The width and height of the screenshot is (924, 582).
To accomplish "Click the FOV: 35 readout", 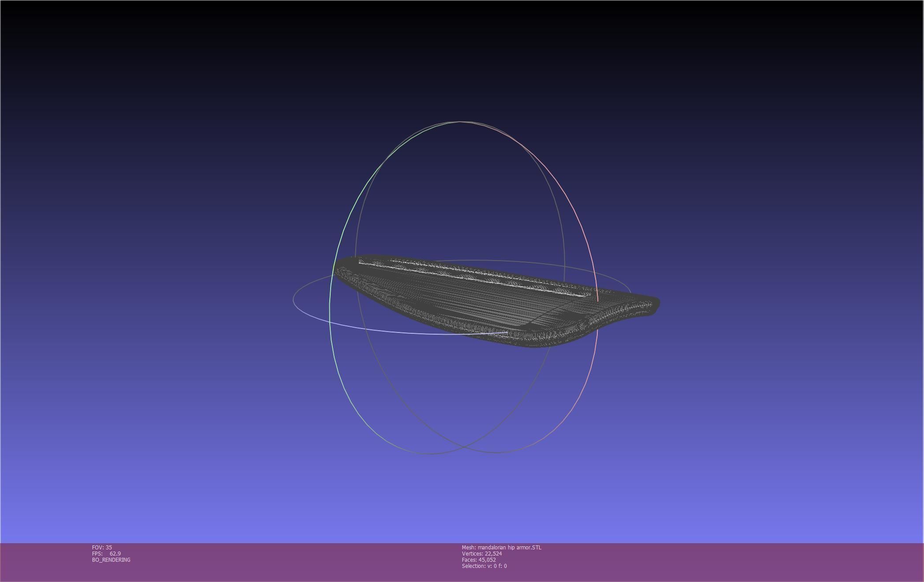I will point(102,547).
